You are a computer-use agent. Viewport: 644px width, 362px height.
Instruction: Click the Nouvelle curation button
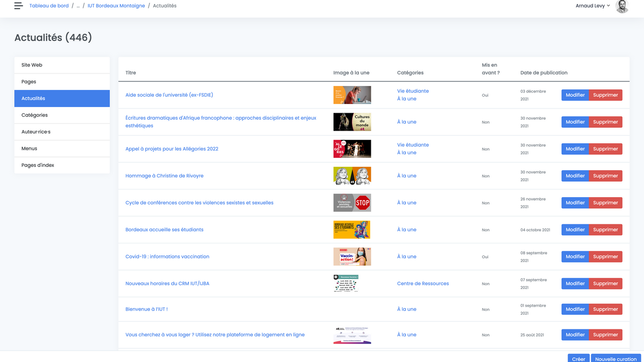[x=615, y=358]
